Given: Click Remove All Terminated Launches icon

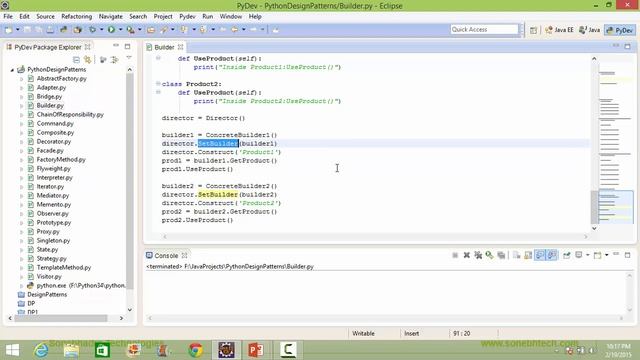Looking at the screenshot, I should pyautogui.click(x=478, y=255).
